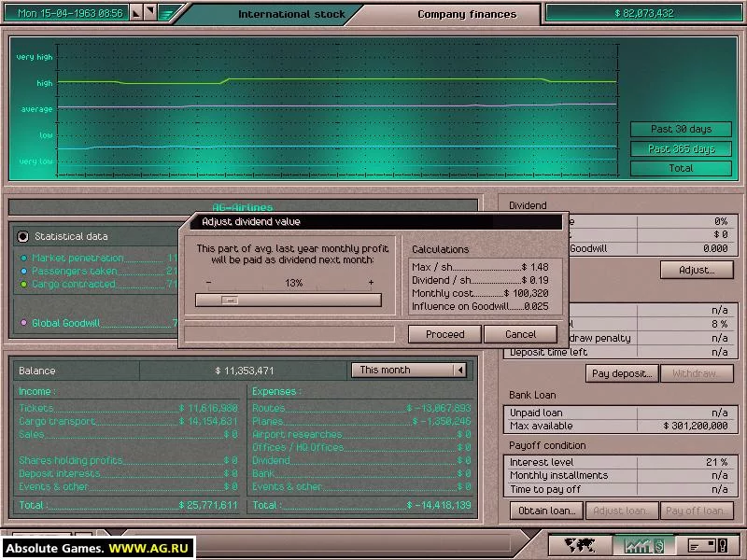Click the arrow beside This month

[x=459, y=370]
